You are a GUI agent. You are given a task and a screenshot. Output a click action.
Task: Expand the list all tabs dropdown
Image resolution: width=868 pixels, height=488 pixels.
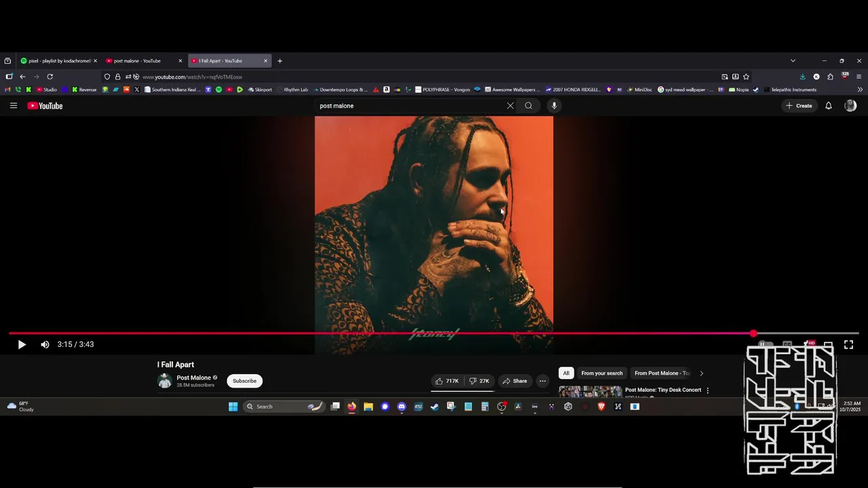pyautogui.click(x=793, y=61)
